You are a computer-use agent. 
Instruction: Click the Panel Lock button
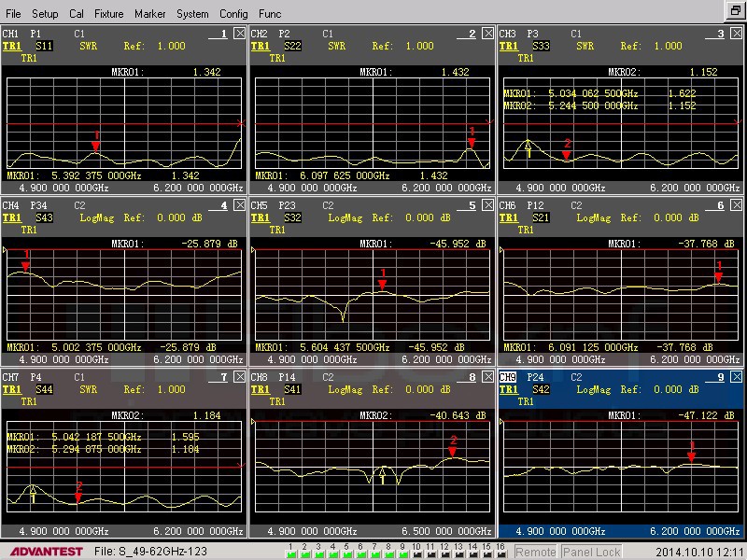click(x=591, y=552)
